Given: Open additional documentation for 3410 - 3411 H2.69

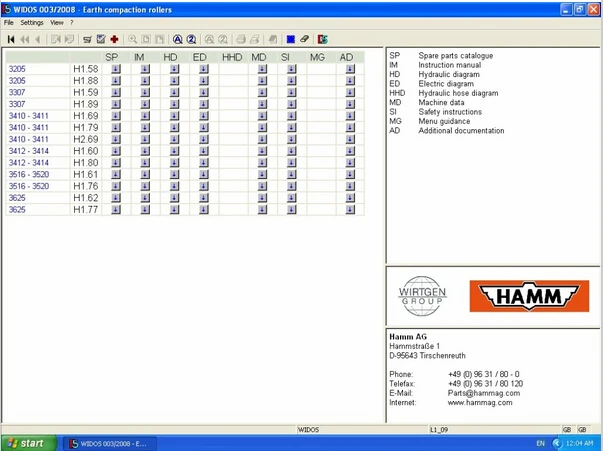Looking at the screenshot, I should [350, 139].
